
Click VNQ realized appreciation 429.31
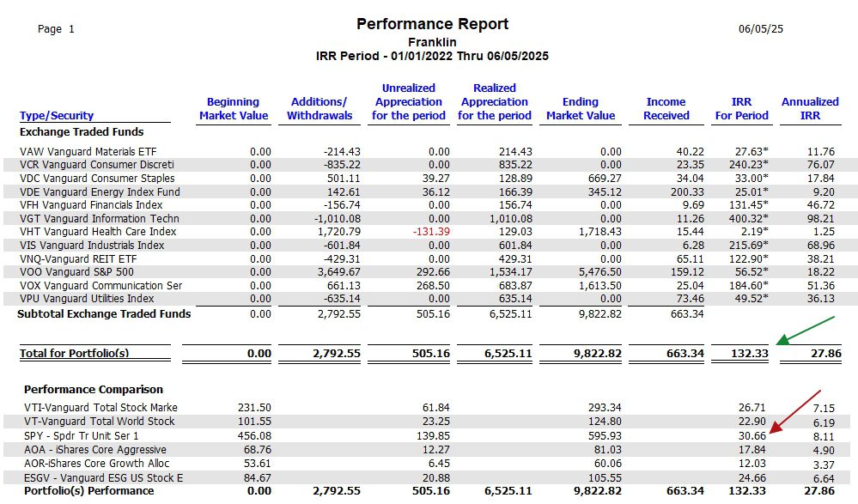pyautogui.click(x=515, y=258)
